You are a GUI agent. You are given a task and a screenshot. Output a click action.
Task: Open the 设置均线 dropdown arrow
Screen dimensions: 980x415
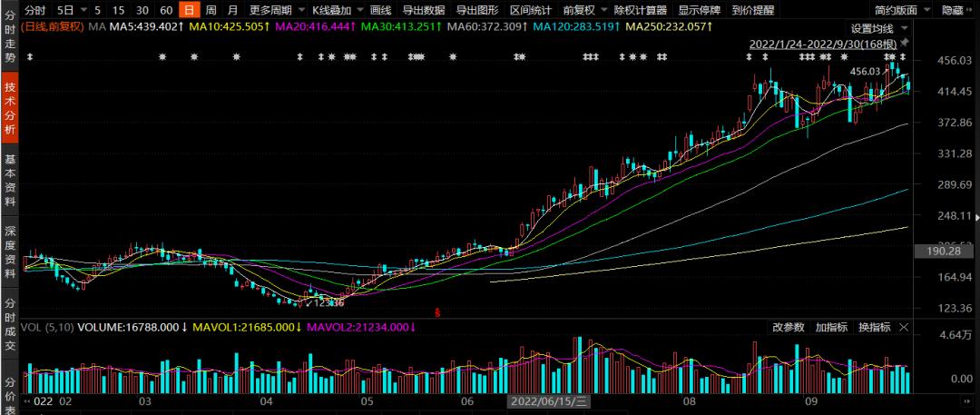[x=905, y=29]
